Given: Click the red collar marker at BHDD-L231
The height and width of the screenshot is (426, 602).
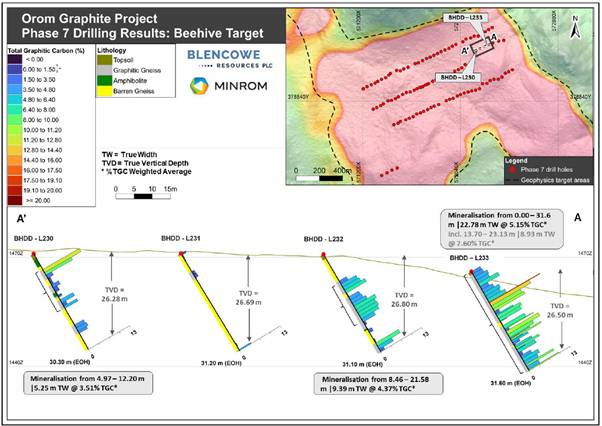Looking at the screenshot, I should 181,255.
